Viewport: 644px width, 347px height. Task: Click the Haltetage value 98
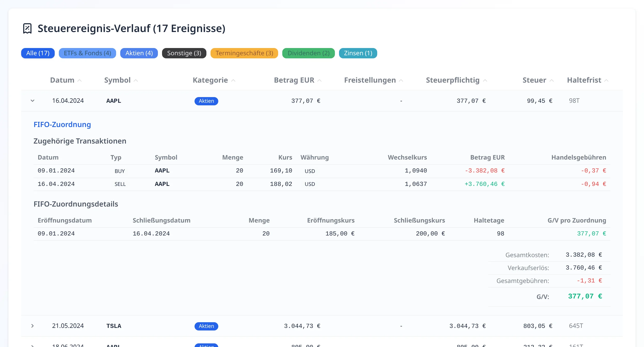(501, 234)
